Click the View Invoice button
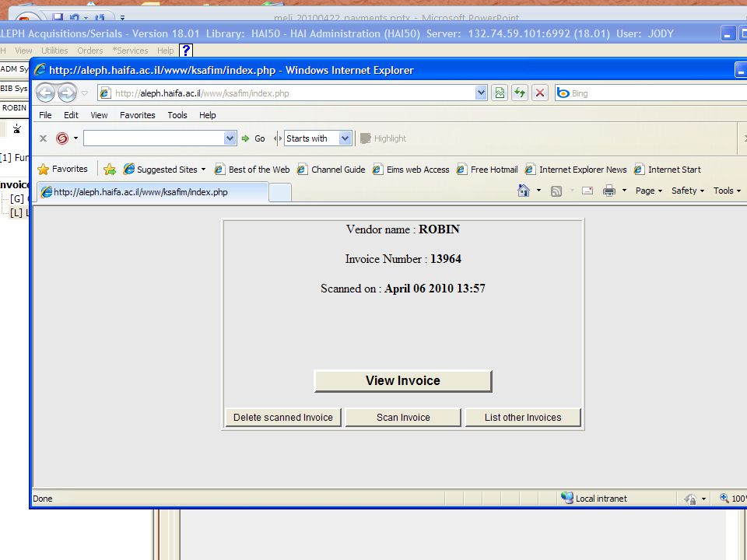The width and height of the screenshot is (747, 560). point(403,381)
